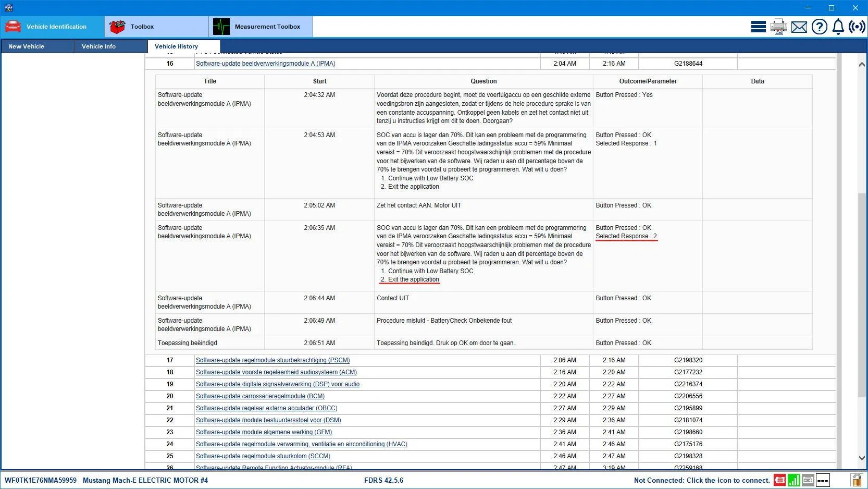Click the scrollbar down arrow

(x=862, y=458)
